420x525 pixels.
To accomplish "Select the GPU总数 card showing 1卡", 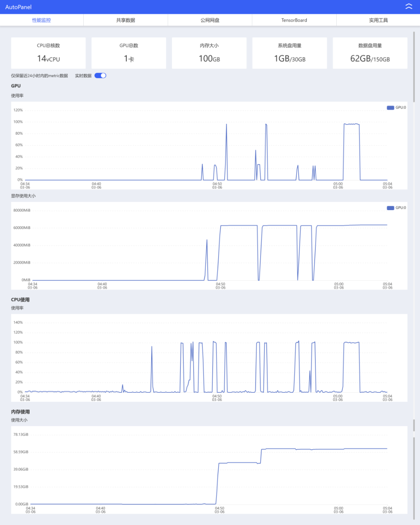I will click(129, 53).
